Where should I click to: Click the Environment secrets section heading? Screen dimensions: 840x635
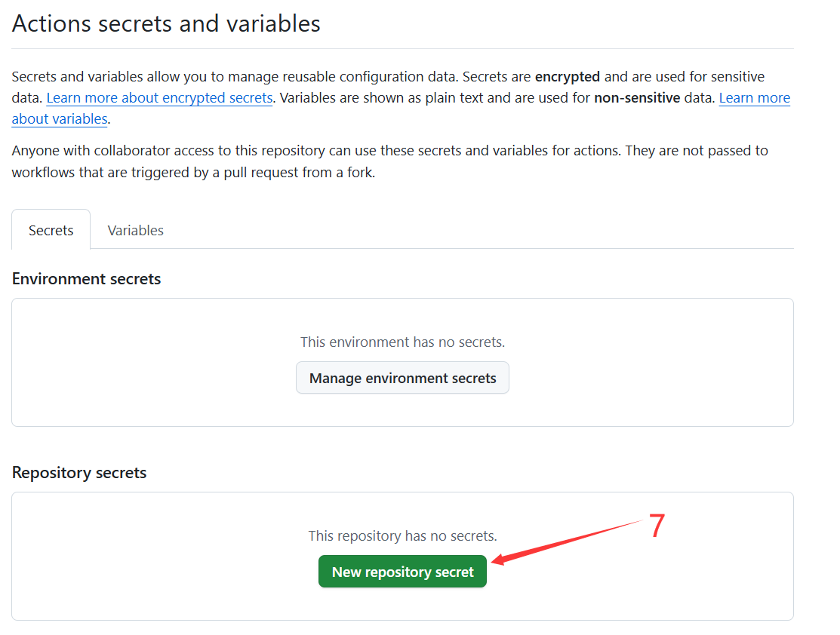click(x=87, y=279)
